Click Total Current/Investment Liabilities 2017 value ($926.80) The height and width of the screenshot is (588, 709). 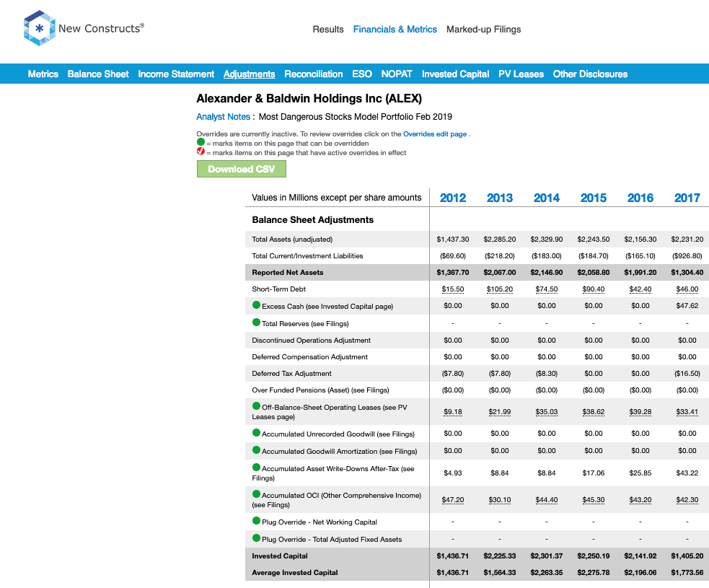(687, 256)
